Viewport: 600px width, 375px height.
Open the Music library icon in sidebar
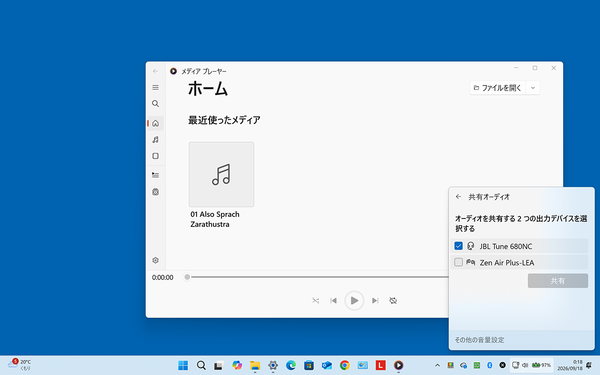tap(155, 140)
